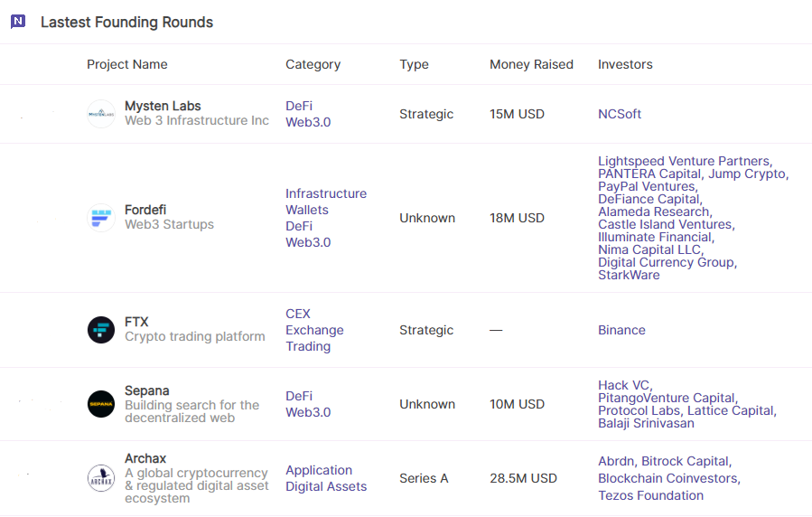The image size is (812, 517).
Task: Click the Mysten Labs project logo
Action: tap(101, 114)
